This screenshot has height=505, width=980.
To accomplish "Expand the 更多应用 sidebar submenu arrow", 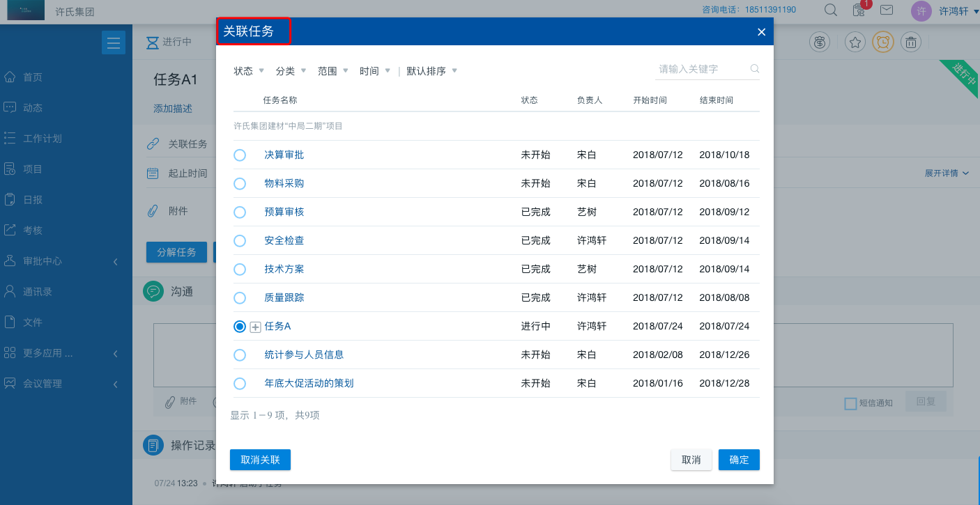I will 116,353.
